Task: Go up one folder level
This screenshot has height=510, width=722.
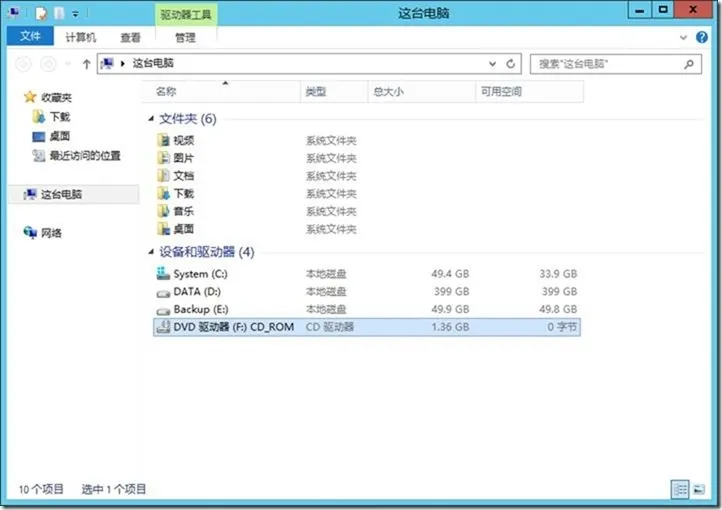Action: pos(86,64)
